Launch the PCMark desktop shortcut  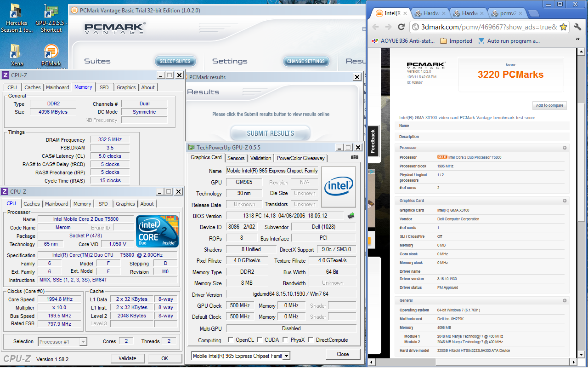51,55
